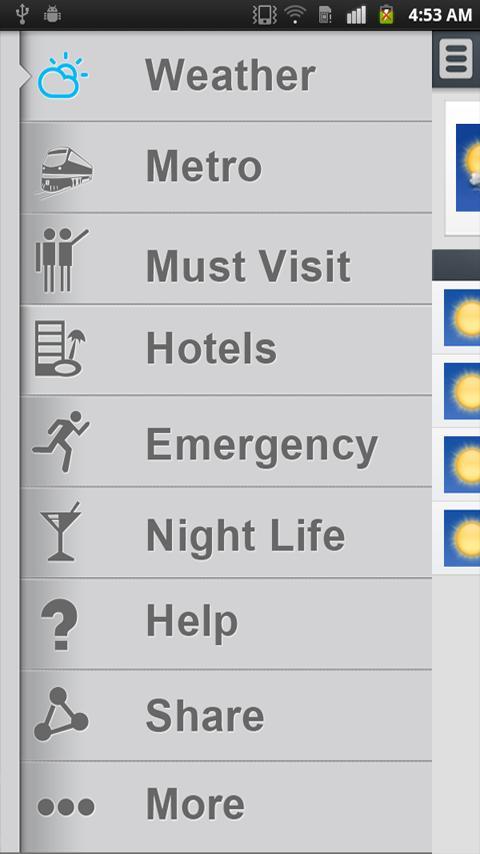Select Hotels from the menu
Viewport: 480px width, 854px height.
click(x=226, y=350)
